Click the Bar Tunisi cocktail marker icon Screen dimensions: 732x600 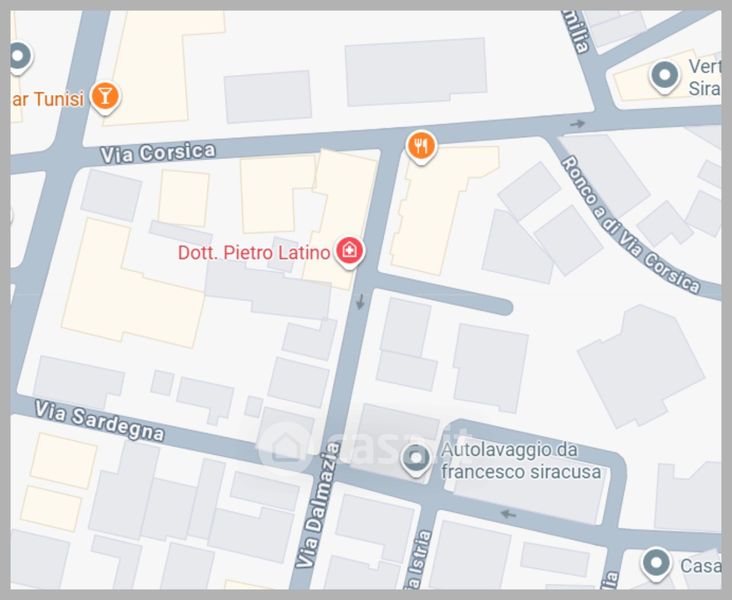(x=105, y=98)
